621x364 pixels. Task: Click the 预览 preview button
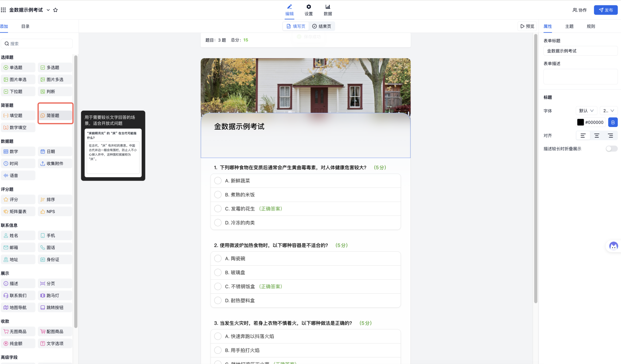[527, 26]
